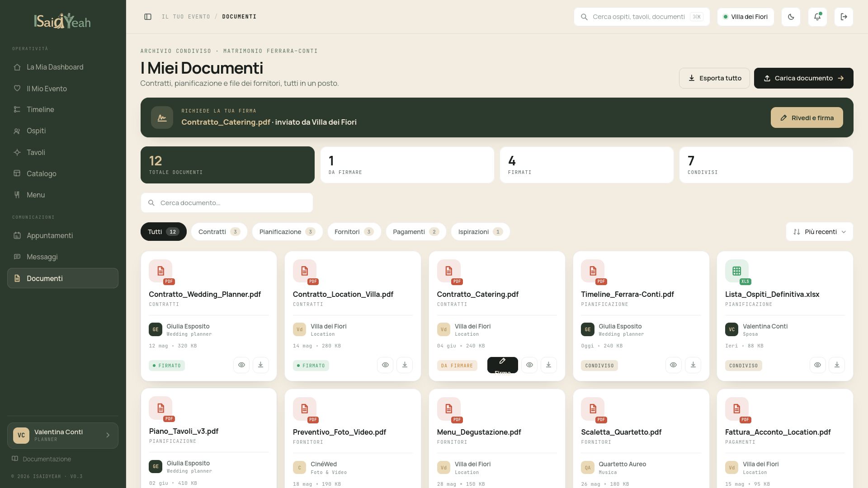The image size is (868, 488).
Task: Preview Contratto_Wedding_Planner.pdf with eye icon
Action: (241, 365)
